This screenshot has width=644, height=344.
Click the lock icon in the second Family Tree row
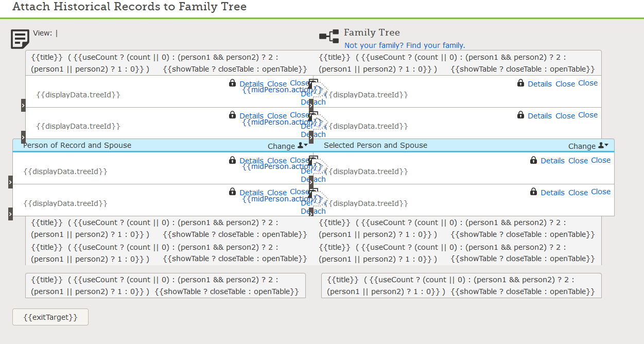520,115
